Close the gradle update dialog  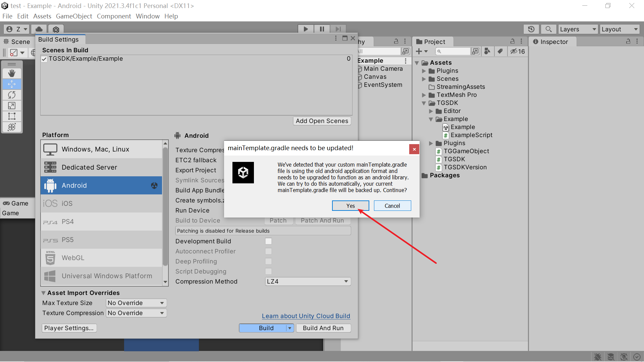pos(414,149)
